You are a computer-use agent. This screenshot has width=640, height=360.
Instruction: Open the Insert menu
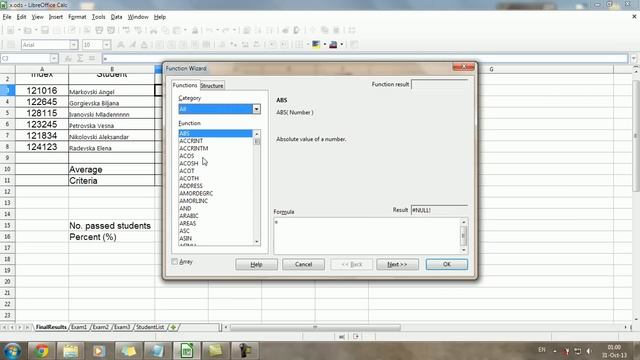56,17
